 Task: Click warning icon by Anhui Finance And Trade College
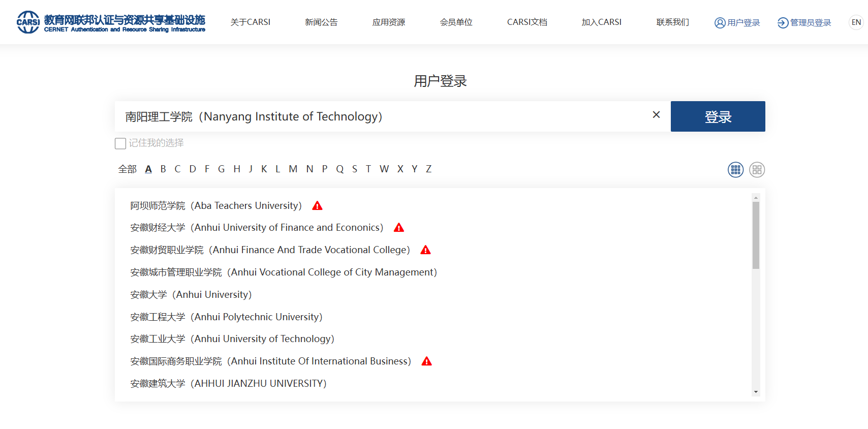(x=425, y=250)
